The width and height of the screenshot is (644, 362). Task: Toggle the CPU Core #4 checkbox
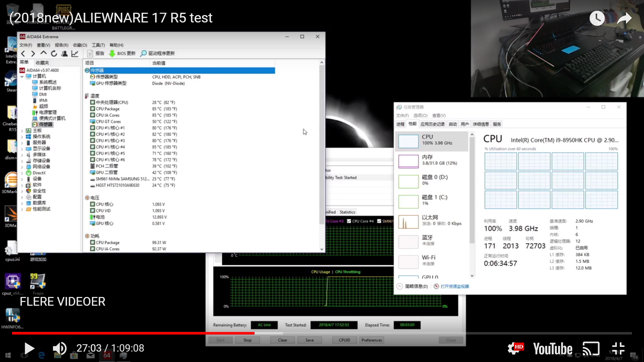pos(349,221)
